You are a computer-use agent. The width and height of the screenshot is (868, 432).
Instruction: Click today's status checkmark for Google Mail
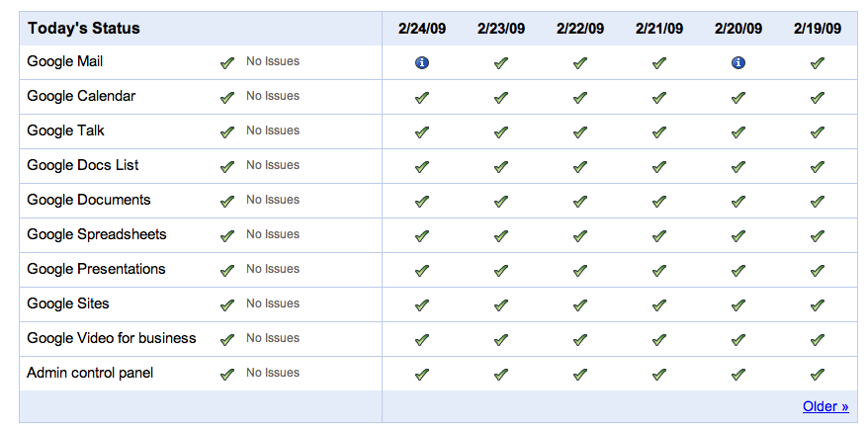tap(227, 63)
